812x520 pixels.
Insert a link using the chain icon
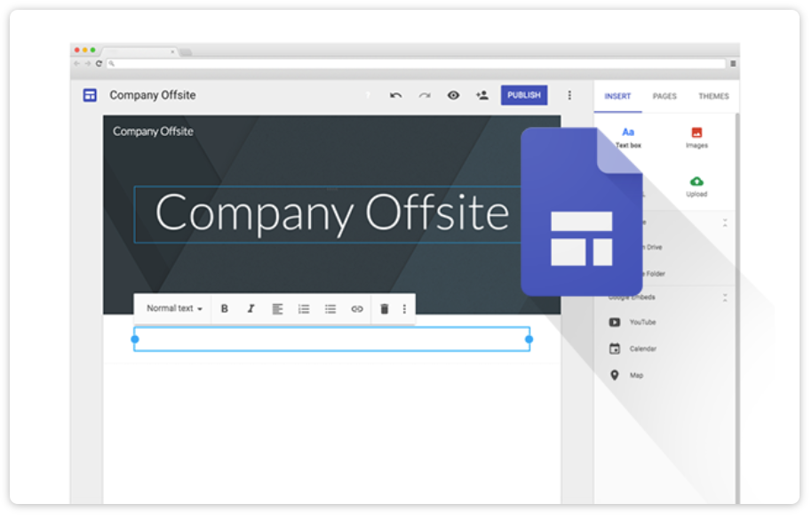357,309
